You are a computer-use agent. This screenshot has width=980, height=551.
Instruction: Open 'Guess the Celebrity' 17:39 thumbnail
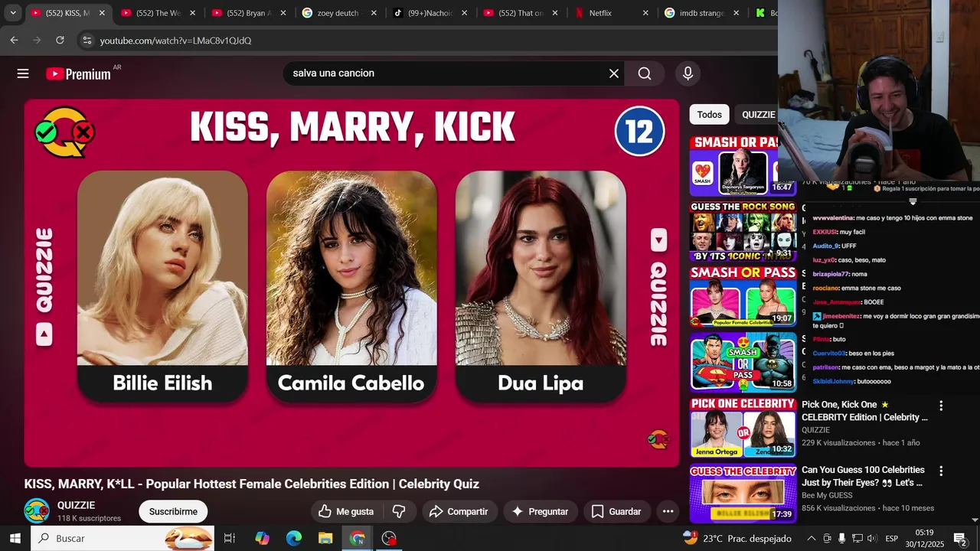[x=743, y=493]
